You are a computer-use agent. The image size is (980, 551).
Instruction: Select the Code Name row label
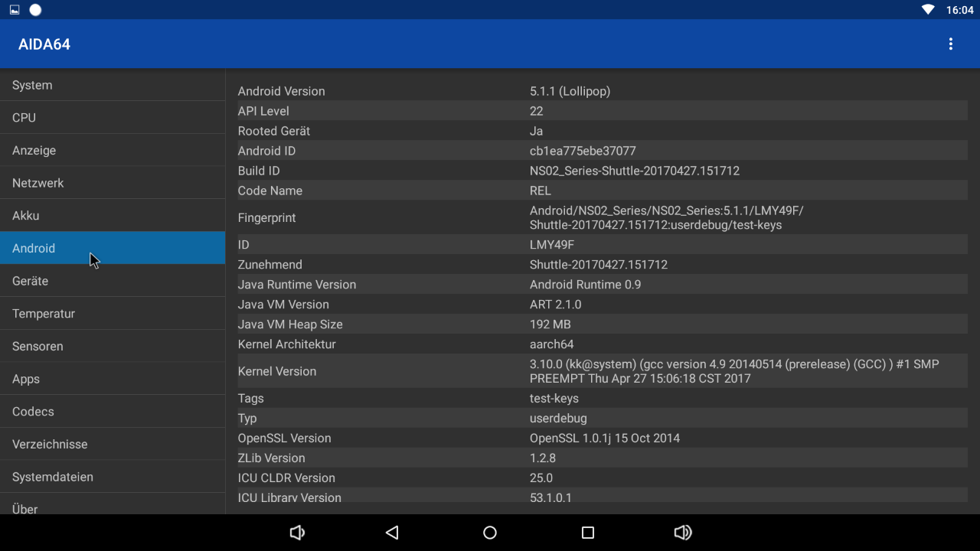pos(269,191)
